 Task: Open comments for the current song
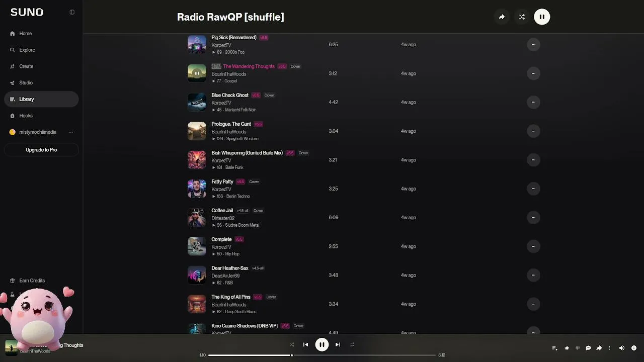point(588,348)
